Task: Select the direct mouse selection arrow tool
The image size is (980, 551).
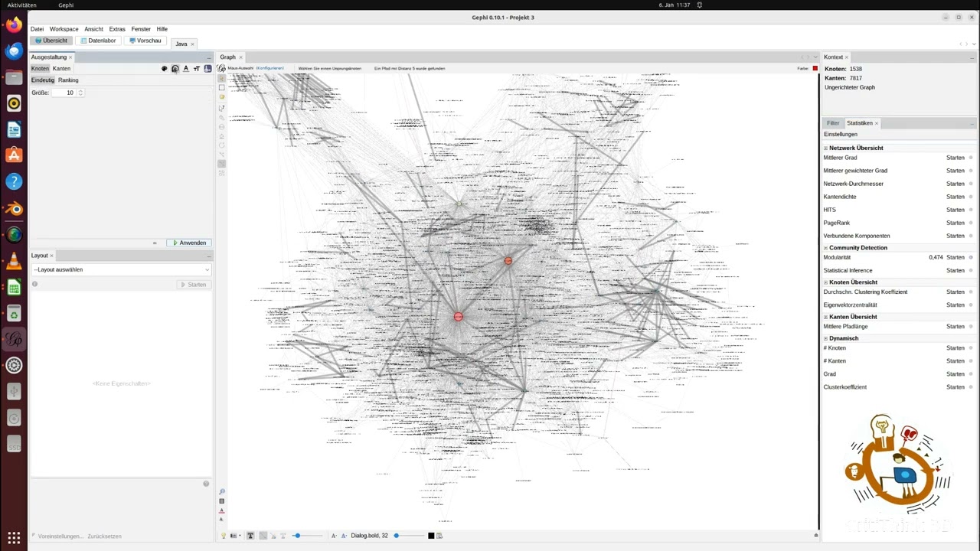Action: (x=222, y=78)
